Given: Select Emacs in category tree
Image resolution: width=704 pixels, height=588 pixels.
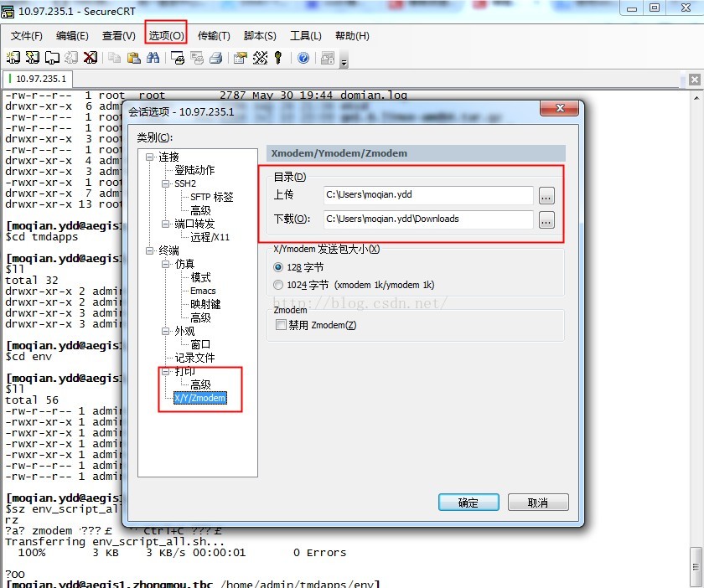Looking at the screenshot, I should tap(203, 291).
